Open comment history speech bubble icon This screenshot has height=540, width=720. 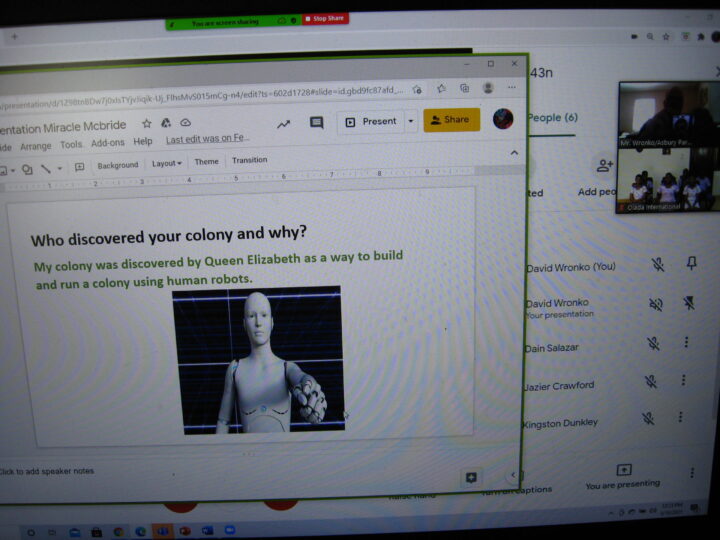point(316,123)
